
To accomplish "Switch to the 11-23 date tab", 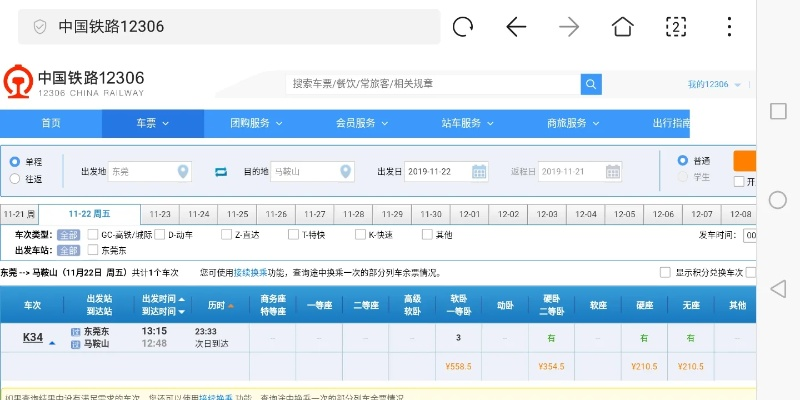I will [x=160, y=215].
